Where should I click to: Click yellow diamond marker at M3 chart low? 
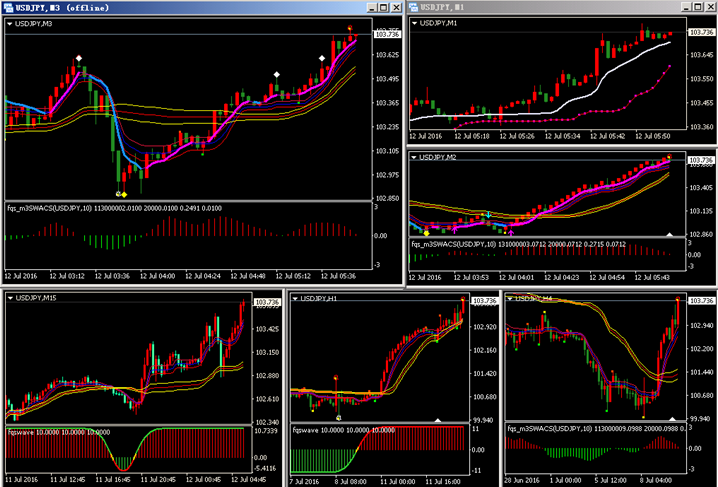coord(122,193)
